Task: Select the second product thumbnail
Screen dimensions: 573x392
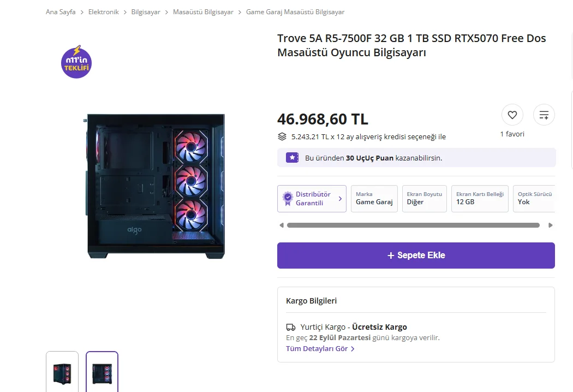Action: point(102,372)
